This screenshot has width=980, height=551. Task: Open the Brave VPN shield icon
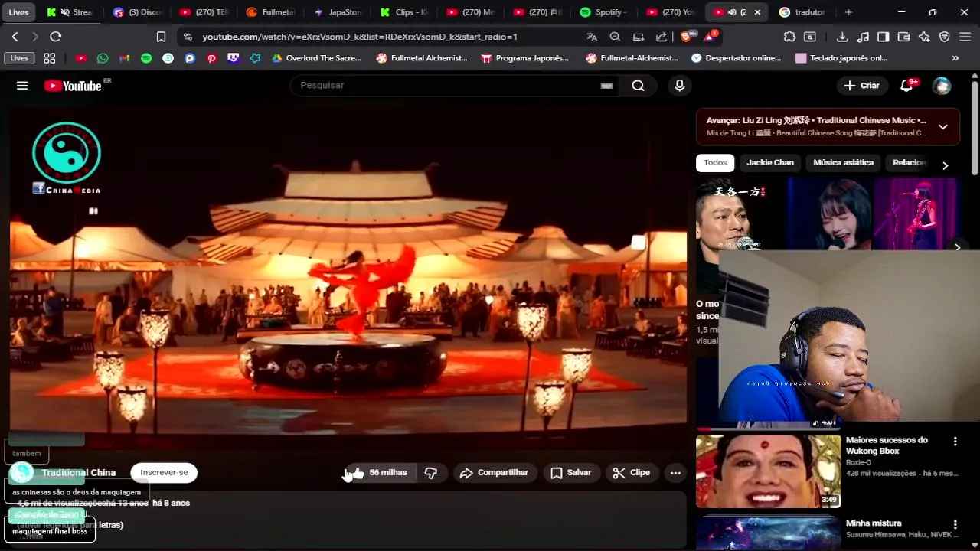click(x=945, y=37)
